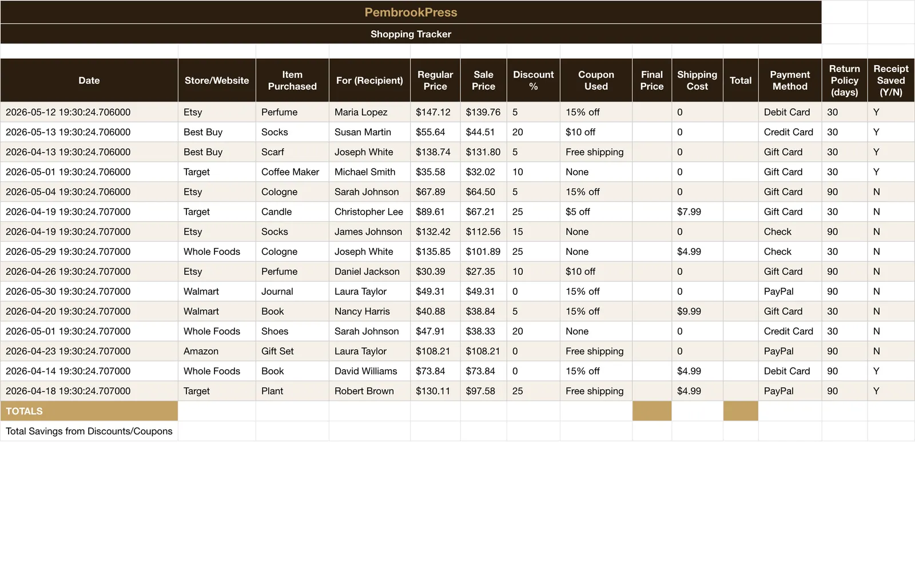This screenshot has height=588, width=915.
Task: Select the $97.58 sale price cell
Action: [x=483, y=391]
